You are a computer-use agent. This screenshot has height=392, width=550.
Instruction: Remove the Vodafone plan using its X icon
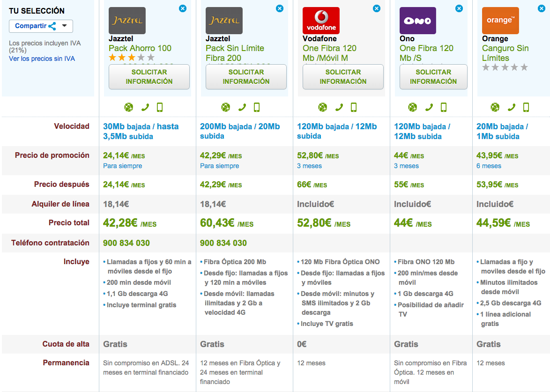376,8
